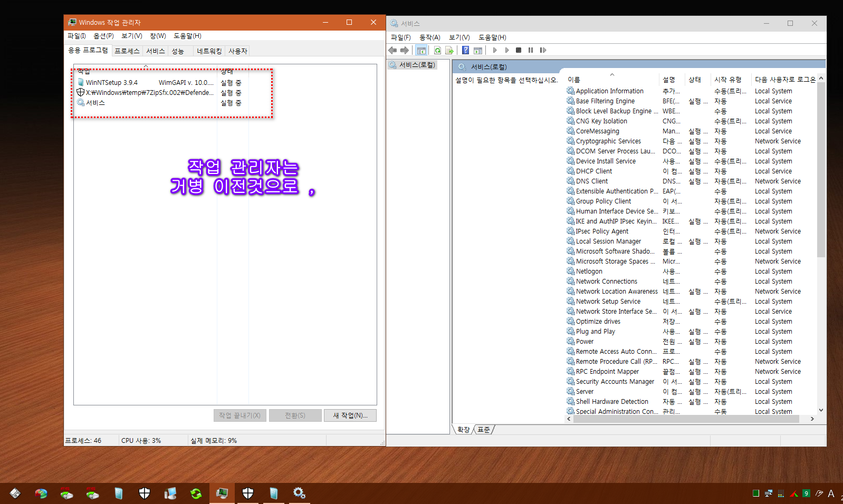Image resolution: width=843 pixels, height=504 pixels.
Task: Click the services list scrollbar down arrow
Action: 821,410
